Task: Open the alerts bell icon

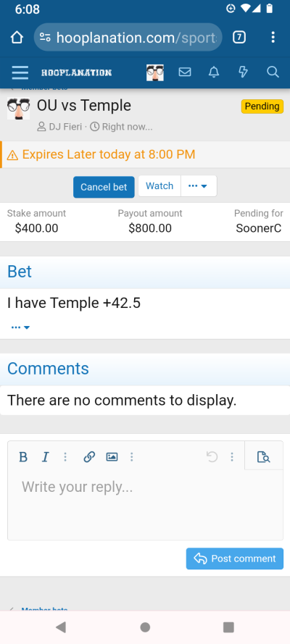Action: click(214, 72)
